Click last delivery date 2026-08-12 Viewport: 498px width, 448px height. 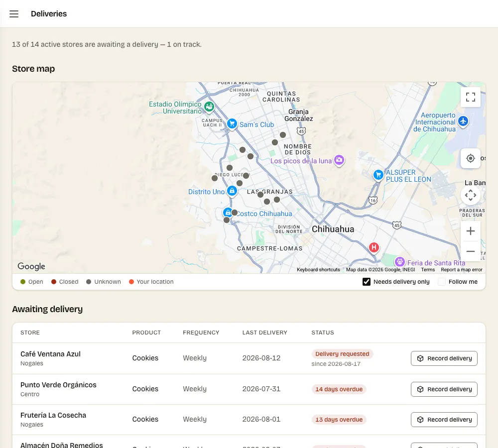261,358
